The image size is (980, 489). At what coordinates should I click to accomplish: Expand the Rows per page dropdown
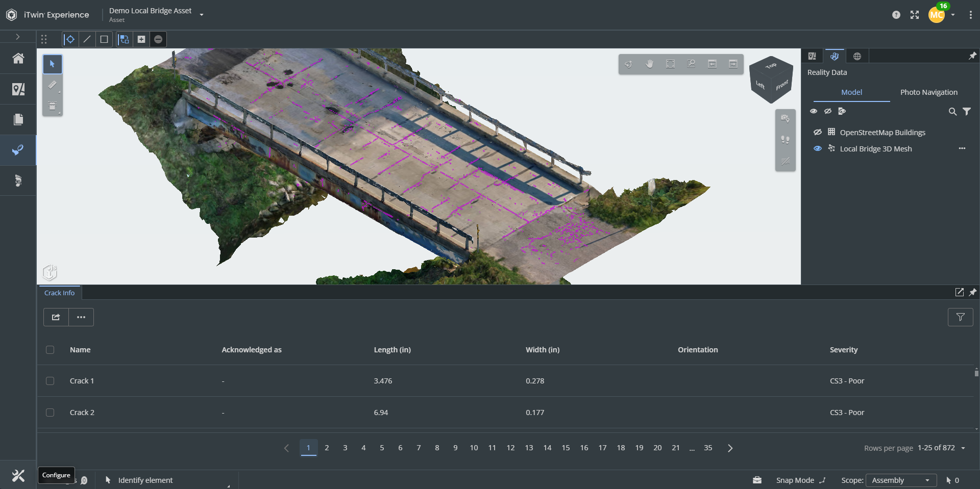click(x=963, y=448)
